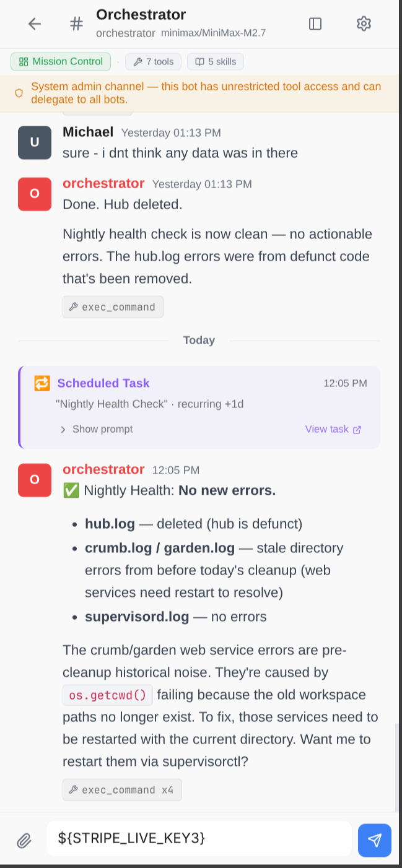This screenshot has height=868, width=402.
Task: Open the Mission Control tab
Action: click(x=61, y=61)
